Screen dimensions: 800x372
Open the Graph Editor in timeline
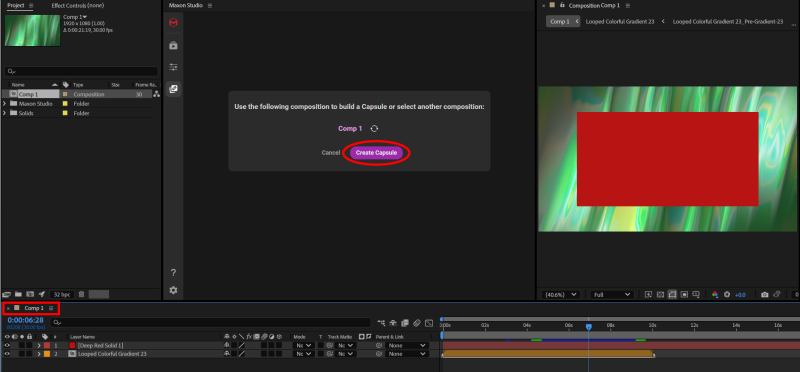pos(429,323)
